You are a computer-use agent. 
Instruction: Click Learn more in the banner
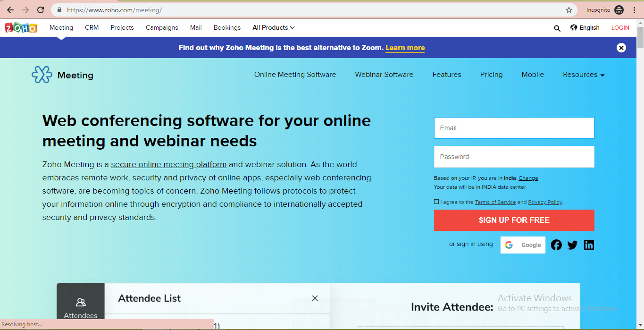[405, 48]
